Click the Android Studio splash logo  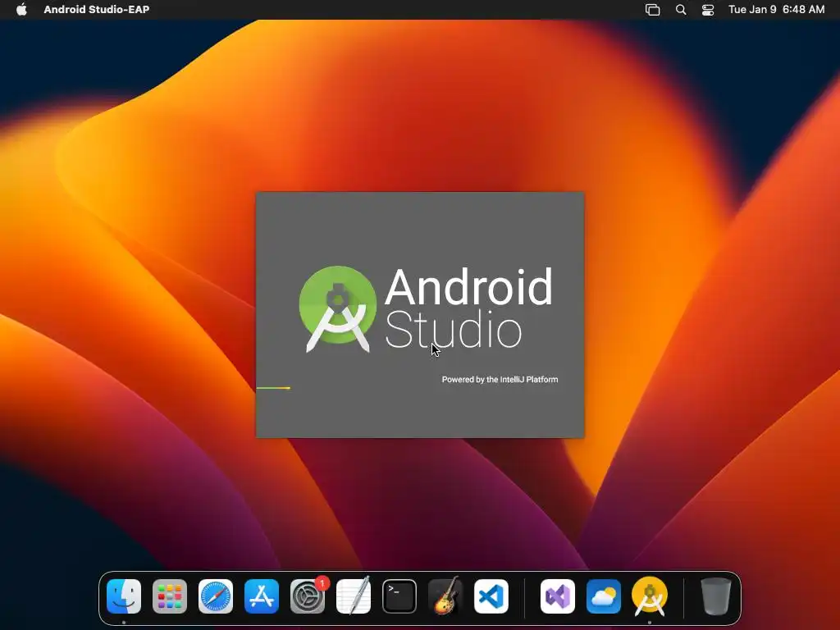[x=338, y=309]
